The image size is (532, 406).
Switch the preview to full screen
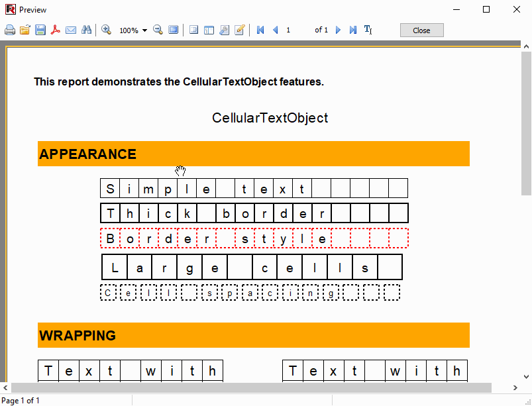pyautogui.click(x=174, y=30)
